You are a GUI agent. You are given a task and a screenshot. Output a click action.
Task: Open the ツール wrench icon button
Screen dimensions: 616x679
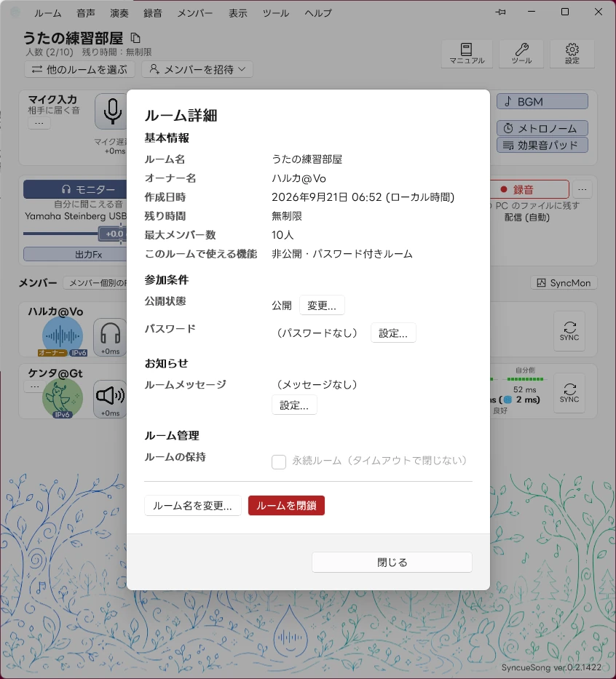pos(521,54)
